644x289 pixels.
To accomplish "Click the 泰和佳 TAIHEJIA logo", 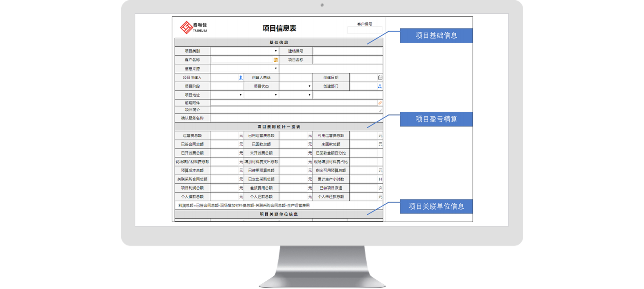I will pyautogui.click(x=194, y=28).
